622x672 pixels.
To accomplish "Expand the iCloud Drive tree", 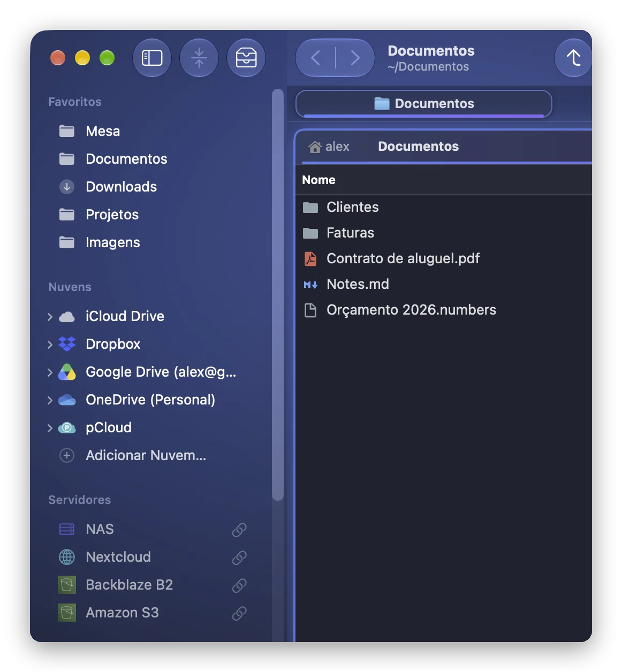I will coord(50,317).
